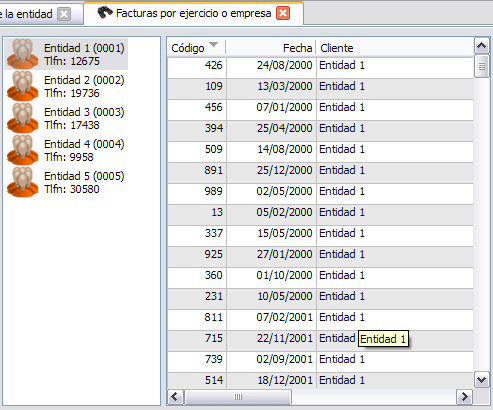This screenshot has height=410, width=493.
Task: Select invoice code 514 cell
Action: pos(197,380)
